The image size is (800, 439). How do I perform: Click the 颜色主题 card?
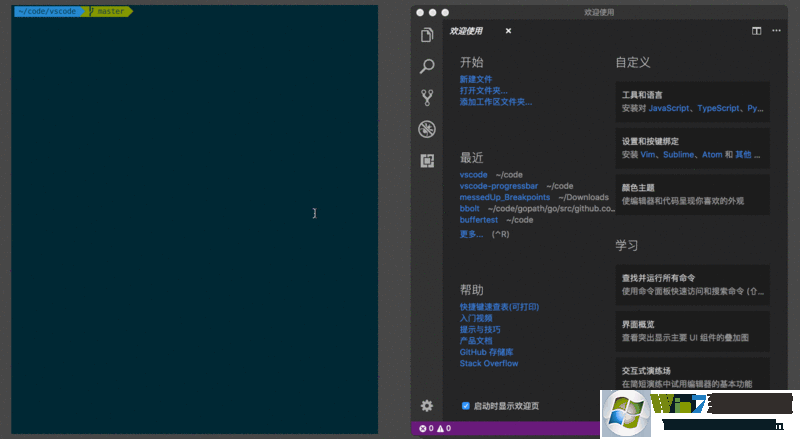[692, 194]
